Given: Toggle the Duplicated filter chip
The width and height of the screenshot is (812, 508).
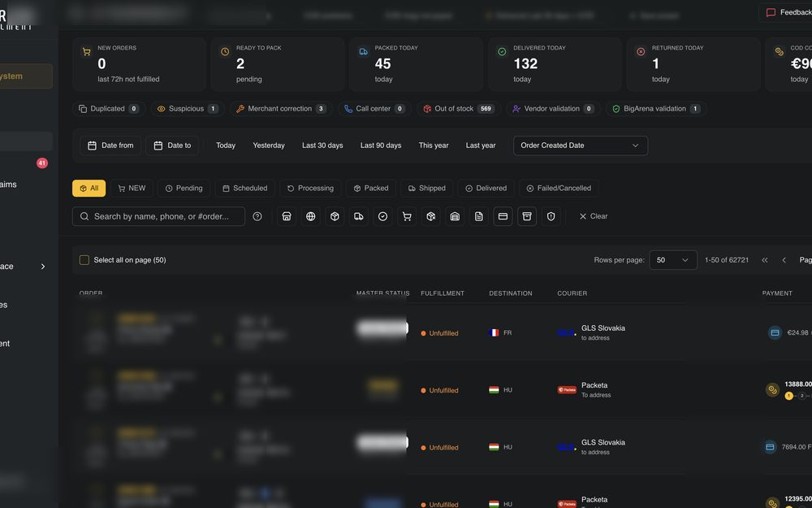Looking at the screenshot, I should pyautogui.click(x=109, y=109).
